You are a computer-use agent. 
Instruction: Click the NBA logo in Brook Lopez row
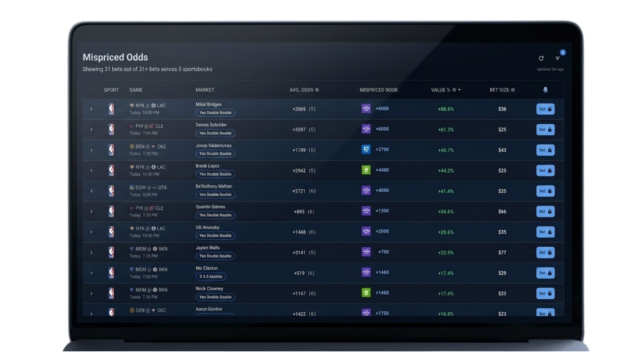pyautogui.click(x=111, y=170)
